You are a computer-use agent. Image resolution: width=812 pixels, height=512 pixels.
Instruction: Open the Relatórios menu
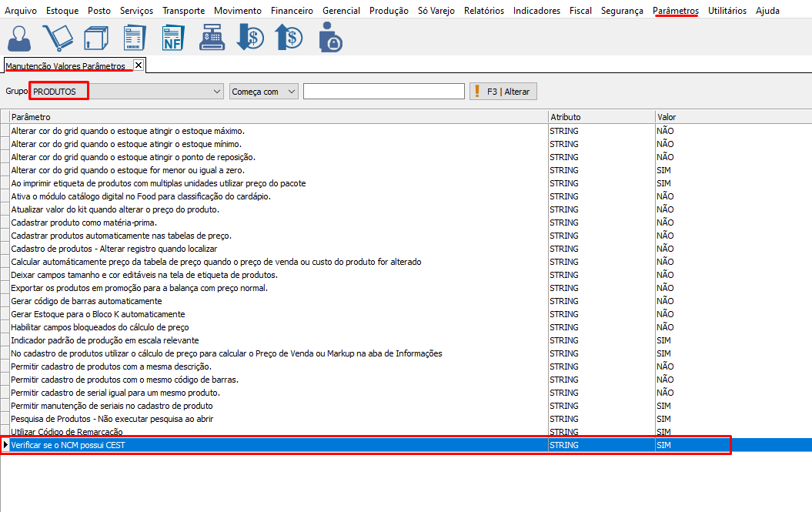(483, 11)
